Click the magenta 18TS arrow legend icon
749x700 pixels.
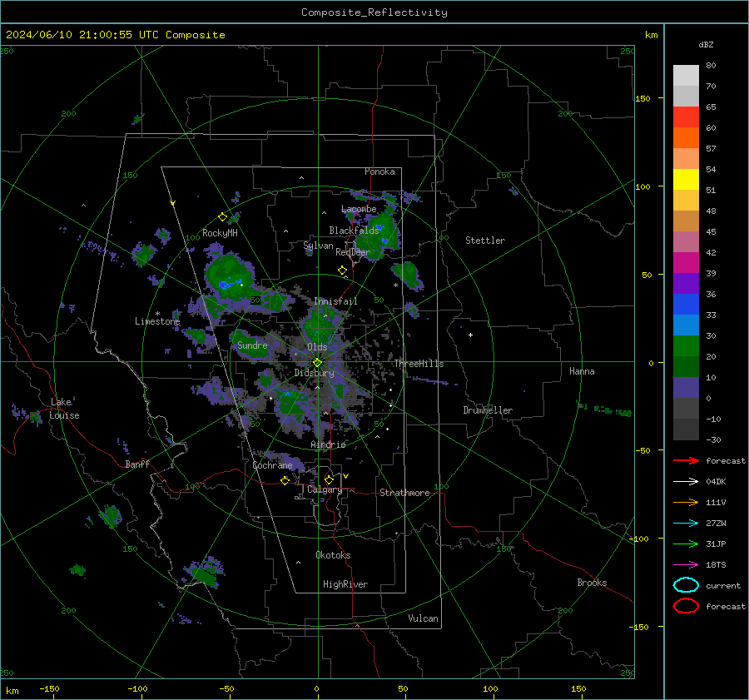[686, 565]
